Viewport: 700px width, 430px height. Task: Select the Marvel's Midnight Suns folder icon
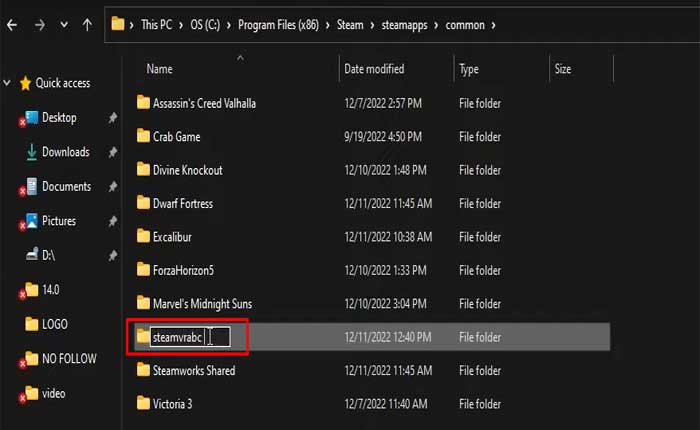(x=143, y=303)
